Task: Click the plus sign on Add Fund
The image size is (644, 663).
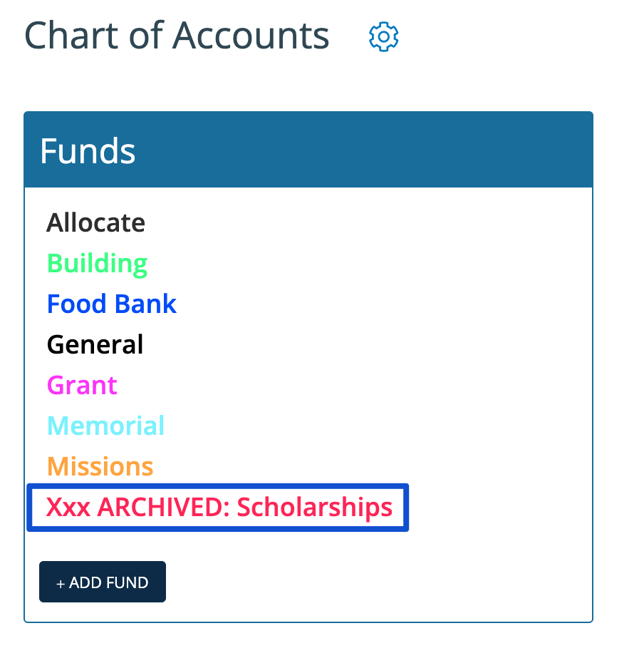Action: 61,583
